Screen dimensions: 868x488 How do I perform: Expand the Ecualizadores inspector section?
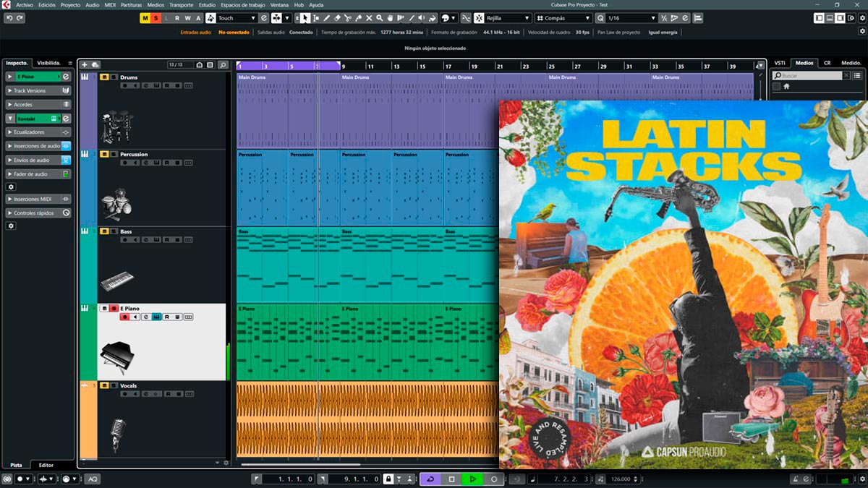tap(38, 132)
